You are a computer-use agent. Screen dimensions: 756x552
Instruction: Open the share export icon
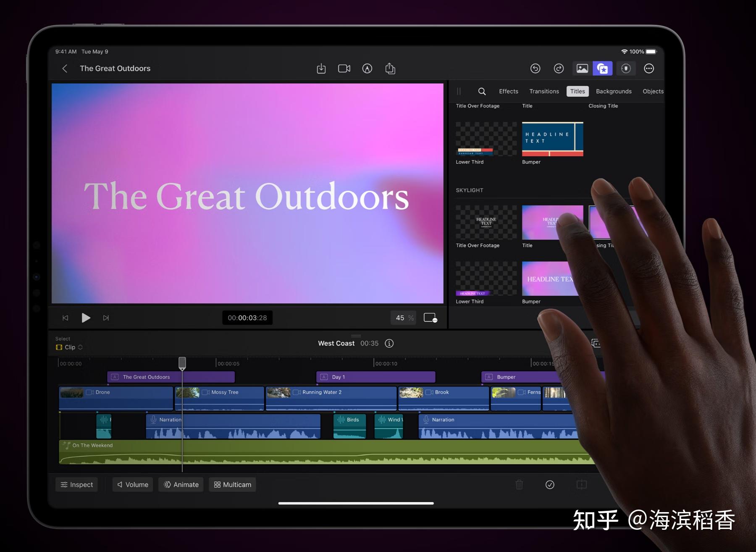click(390, 68)
